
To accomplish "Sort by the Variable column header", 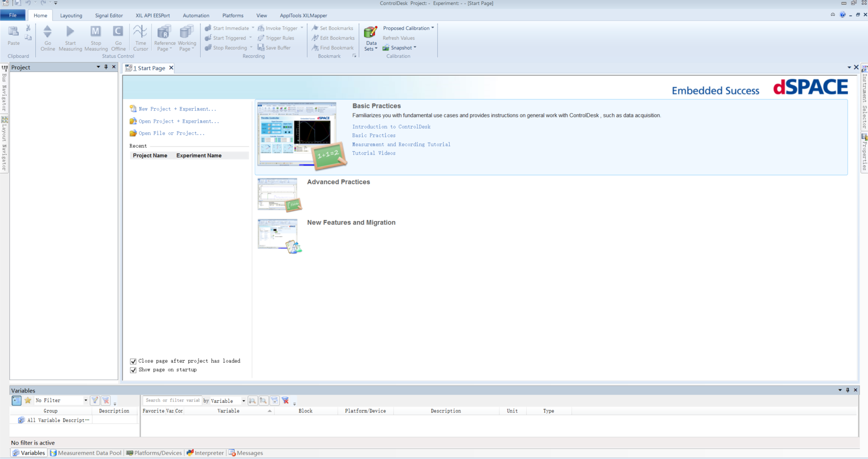I will click(x=228, y=411).
